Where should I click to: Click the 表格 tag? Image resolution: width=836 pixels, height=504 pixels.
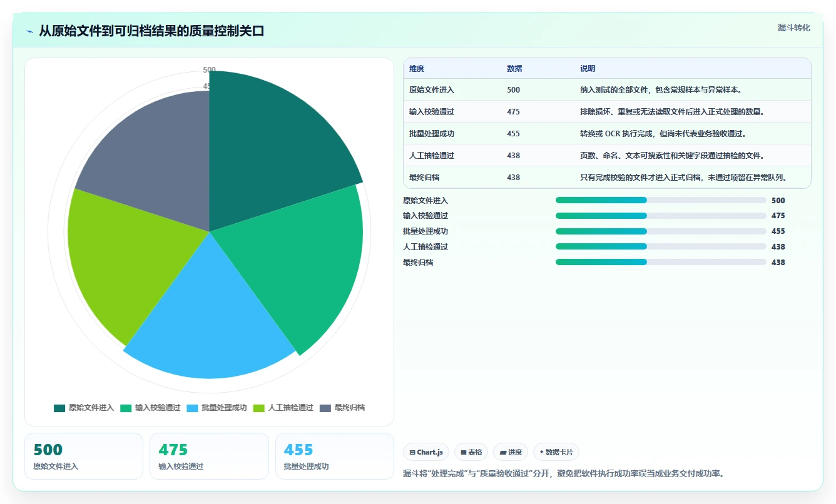[471, 452]
